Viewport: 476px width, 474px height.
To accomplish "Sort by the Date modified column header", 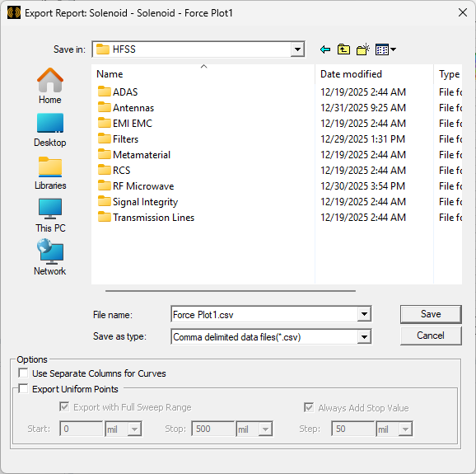I will (374, 74).
